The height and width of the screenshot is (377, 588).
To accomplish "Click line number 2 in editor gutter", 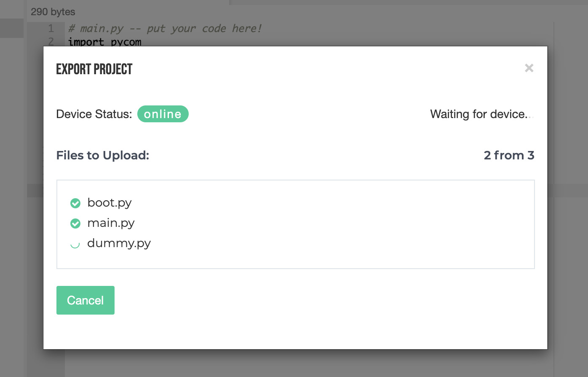I will click(51, 41).
